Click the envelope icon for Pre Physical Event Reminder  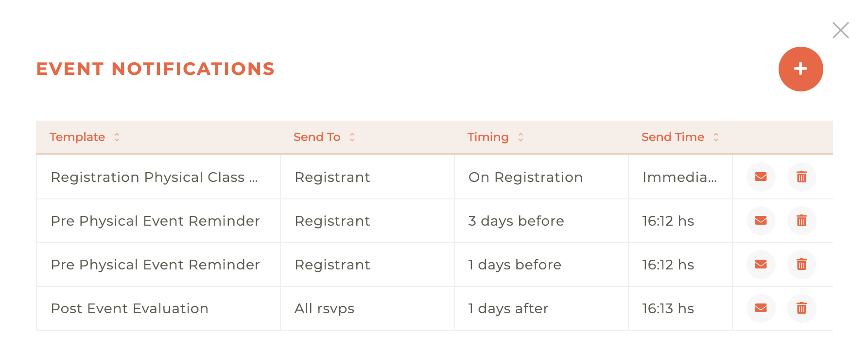pyautogui.click(x=760, y=221)
